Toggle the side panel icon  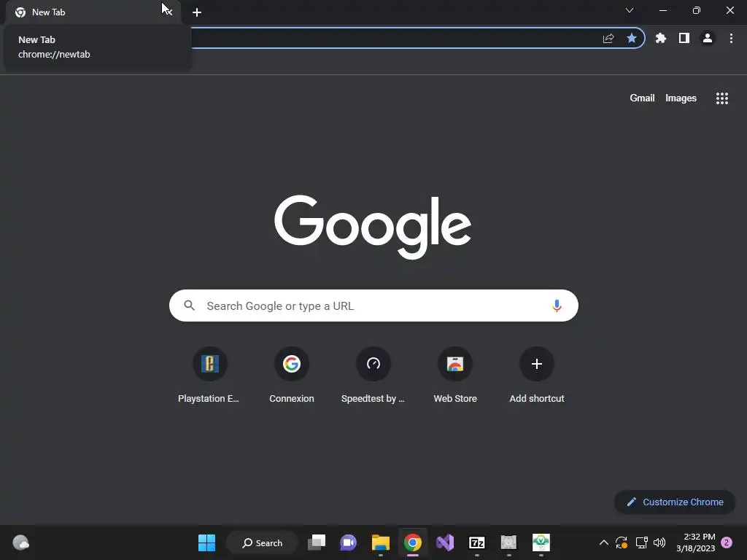tap(684, 38)
